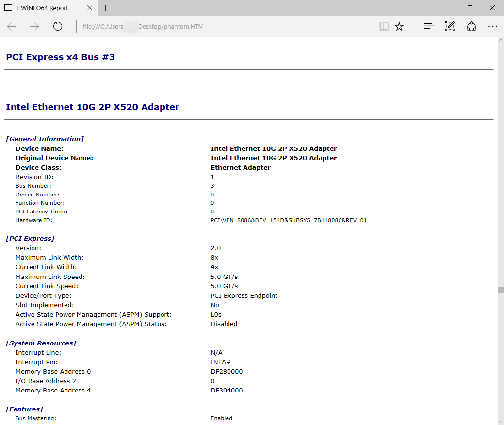
Task: Click the Device Class label
Action: point(39,167)
